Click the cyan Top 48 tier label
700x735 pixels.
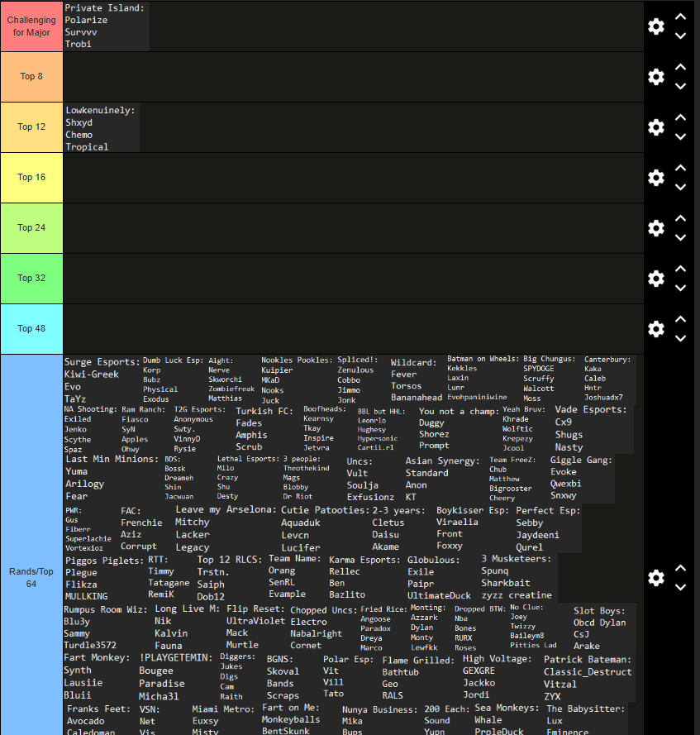pos(31,328)
